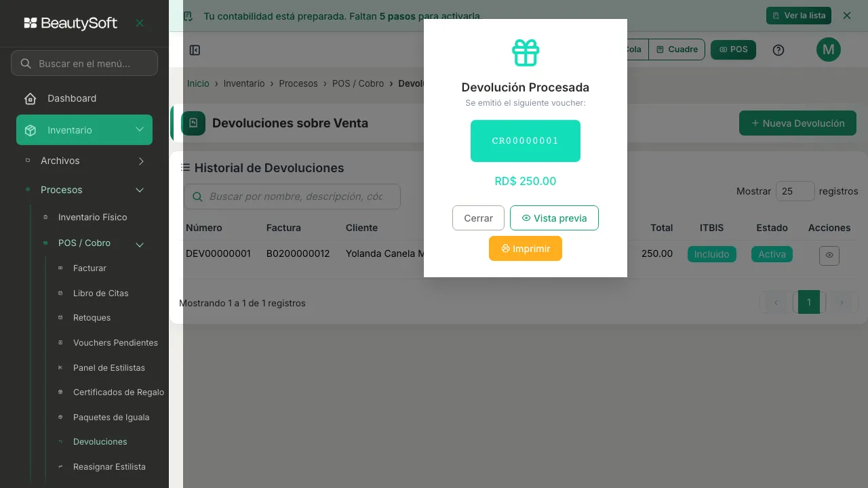The height and width of the screenshot is (488, 868).
Task: Click the Inventario cube icon
Action: (x=31, y=130)
